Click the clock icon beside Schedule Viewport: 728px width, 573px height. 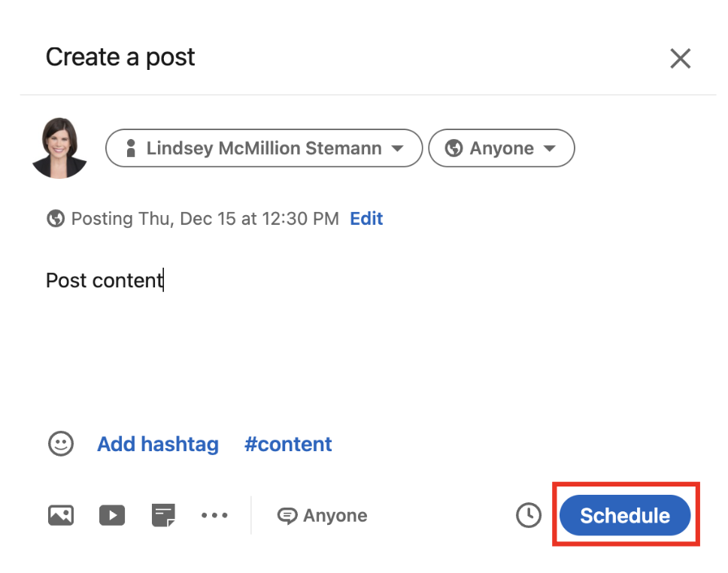529,515
